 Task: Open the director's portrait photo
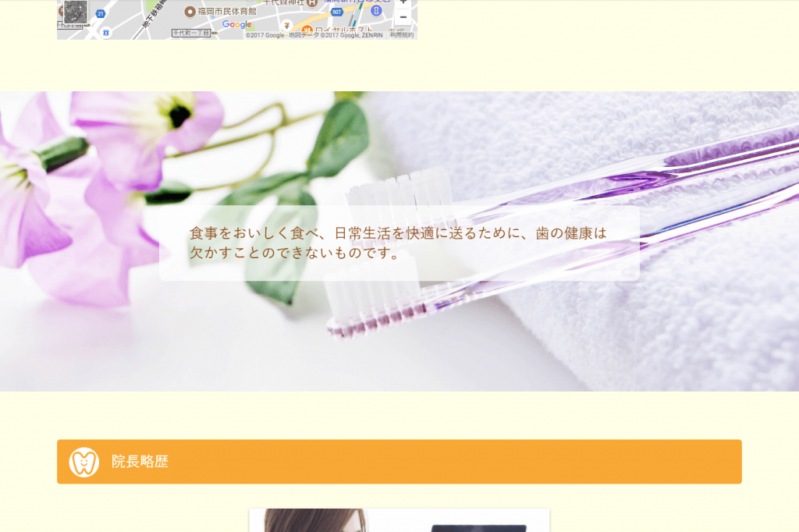pyautogui.click(x=399, y=520)
